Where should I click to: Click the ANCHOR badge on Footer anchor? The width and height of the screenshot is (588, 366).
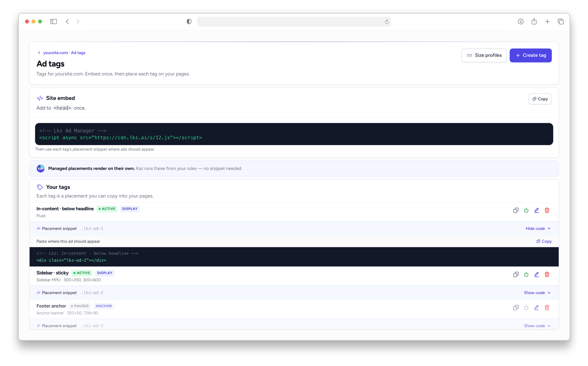point(104,306)
